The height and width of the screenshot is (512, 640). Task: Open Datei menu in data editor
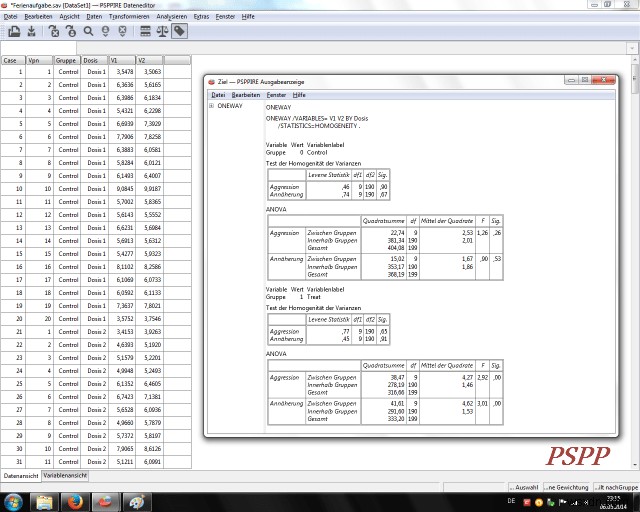10,16
